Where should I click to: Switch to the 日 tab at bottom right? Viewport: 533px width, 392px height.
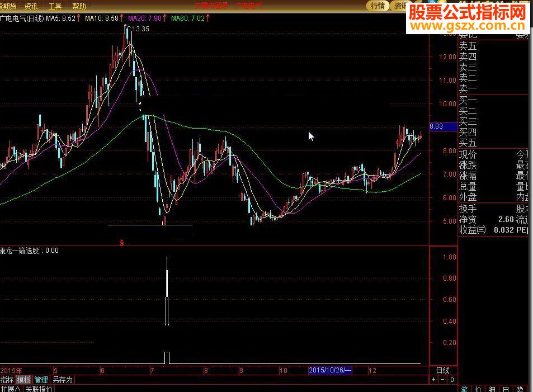pos(506,389)
